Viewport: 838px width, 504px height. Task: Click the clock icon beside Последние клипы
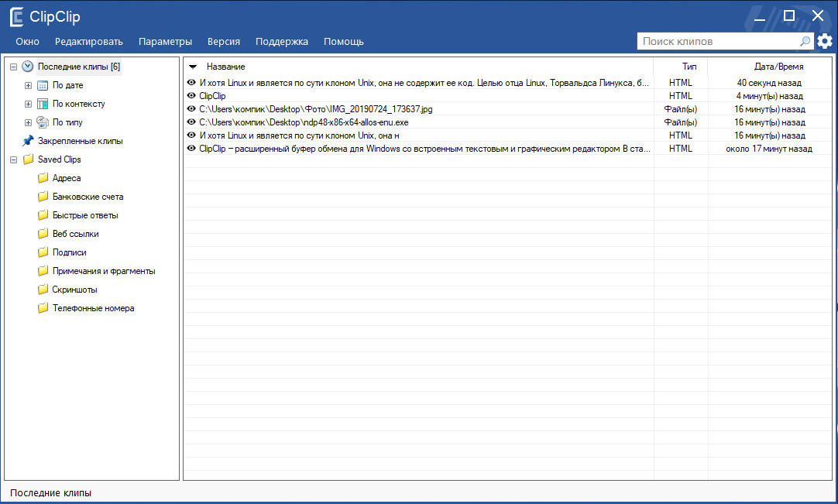click(x=28, y=67)
